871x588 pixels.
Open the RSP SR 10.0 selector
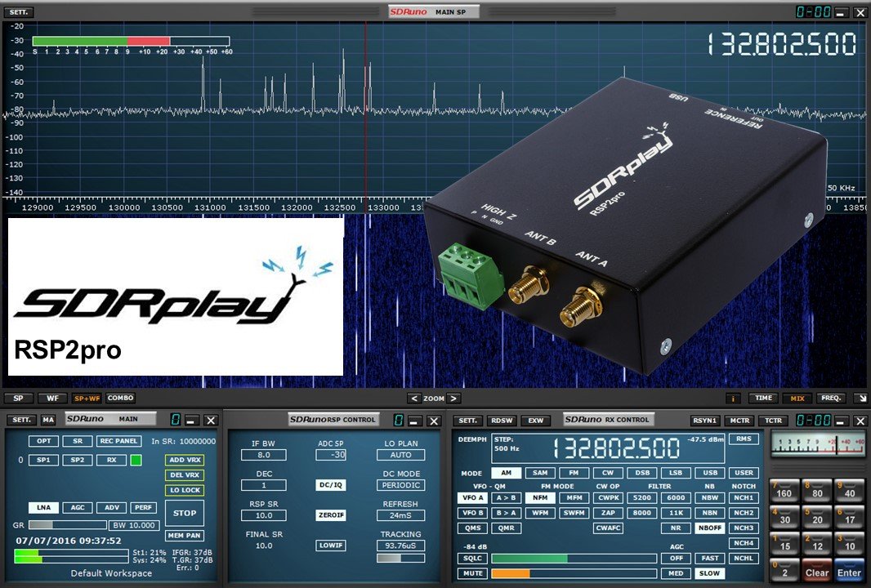click(264, 515)
